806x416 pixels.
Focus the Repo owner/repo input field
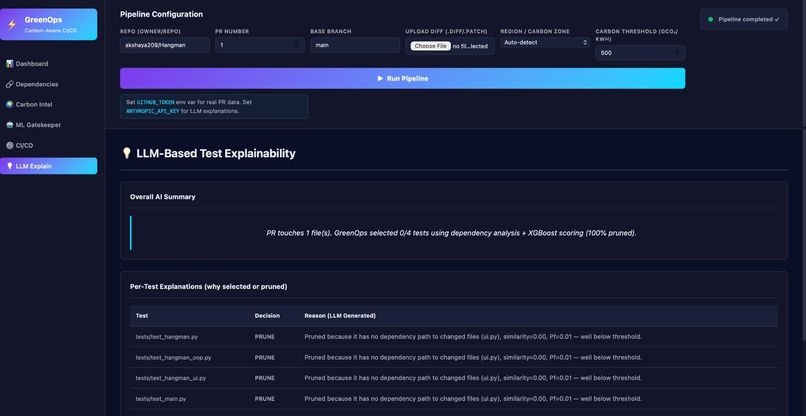(165, 45)
